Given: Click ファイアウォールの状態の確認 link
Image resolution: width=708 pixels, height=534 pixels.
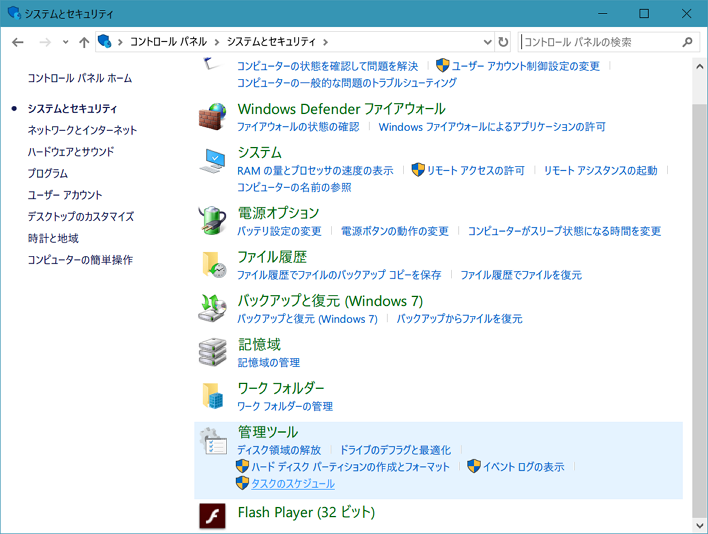Looking at the screenshot, I should pos(298,127).
